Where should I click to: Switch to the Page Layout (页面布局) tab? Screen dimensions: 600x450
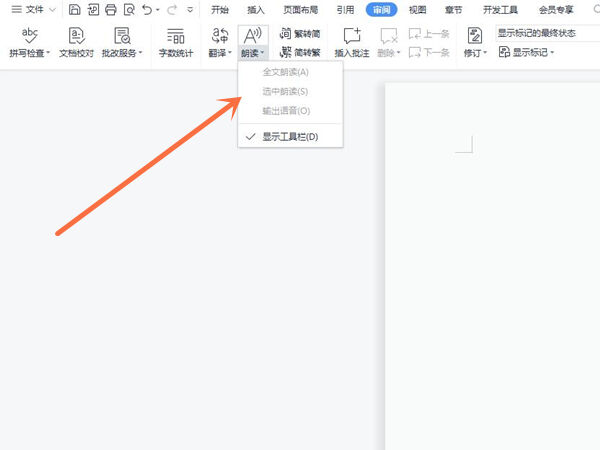[x=299, y=9]
